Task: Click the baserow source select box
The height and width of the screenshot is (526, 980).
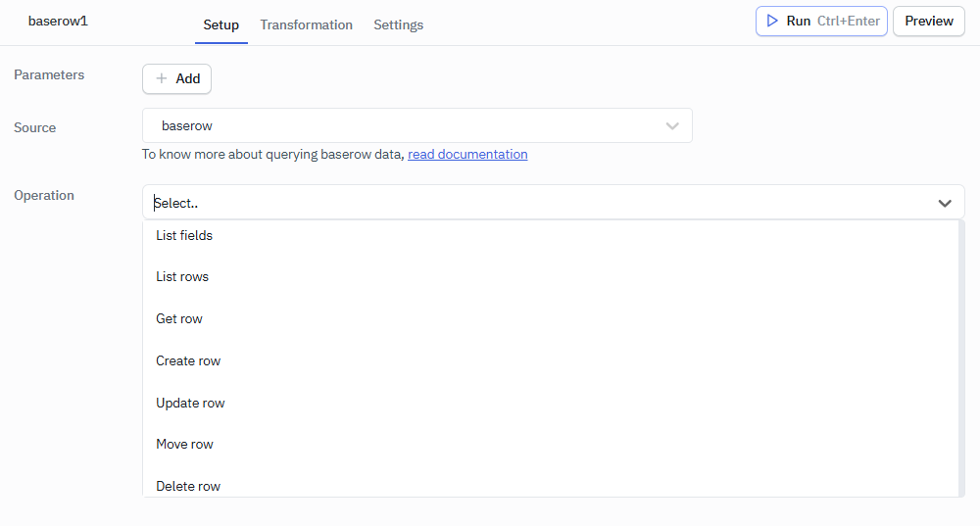Action: (402, 126)
